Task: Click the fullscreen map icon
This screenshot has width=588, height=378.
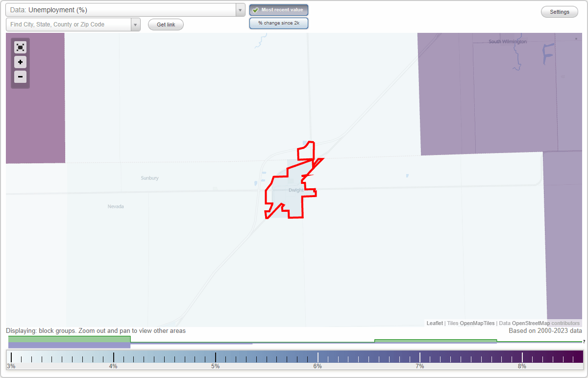Action: (20, 47)
